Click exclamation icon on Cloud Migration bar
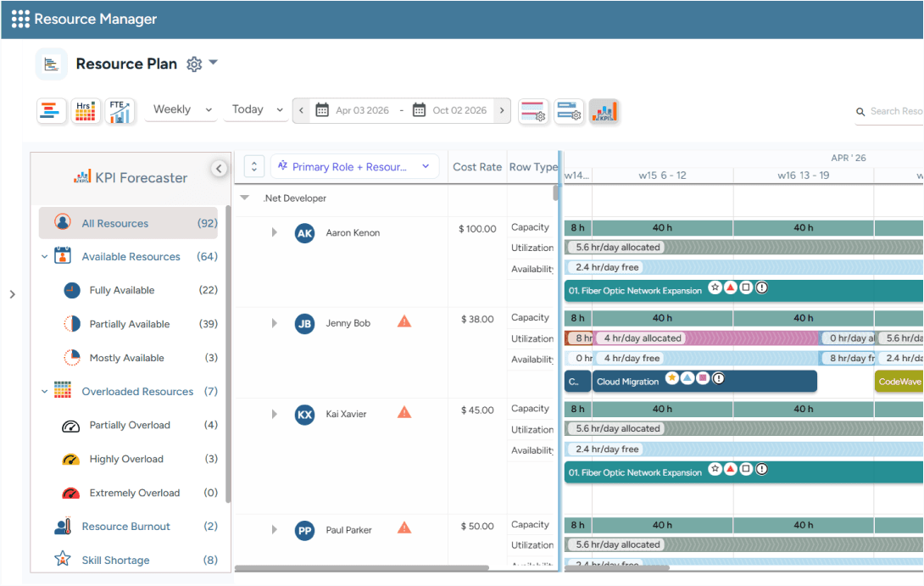The height and width of the screenshot is (586, 924). (x=718, y=378)
